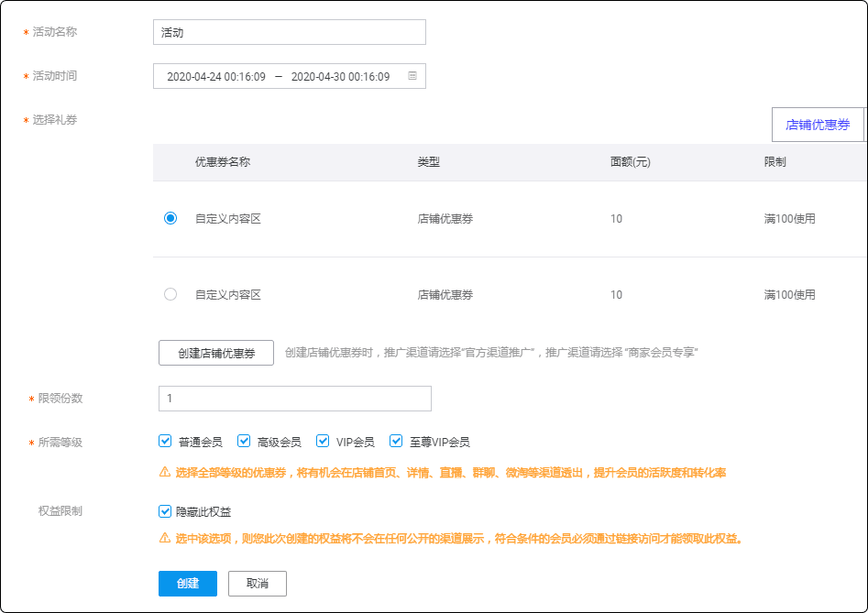Click the end date 2020-04-30 in time range

[x=340, y=76]
